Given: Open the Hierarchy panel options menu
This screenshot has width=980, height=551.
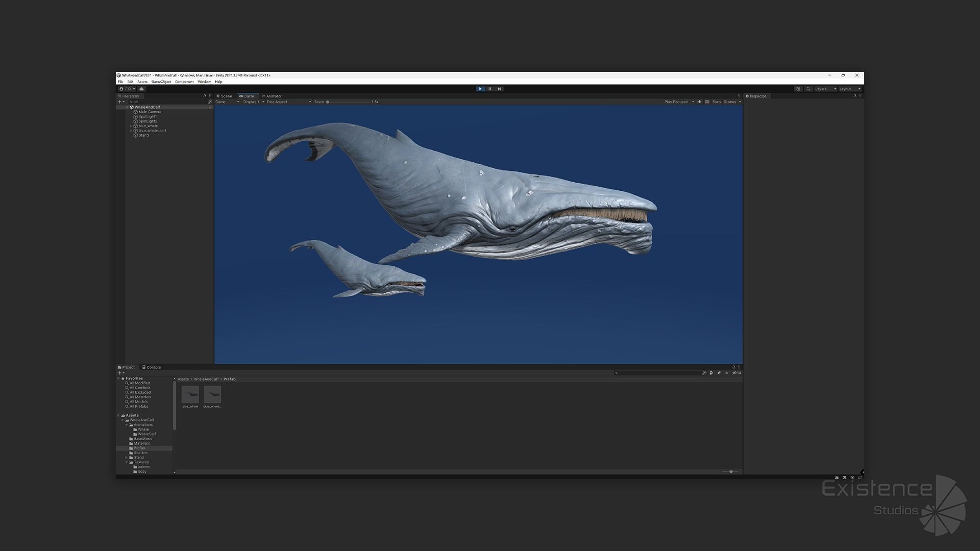Looking at the screenshot, I should pyautogui.click(x=210, y=96).
